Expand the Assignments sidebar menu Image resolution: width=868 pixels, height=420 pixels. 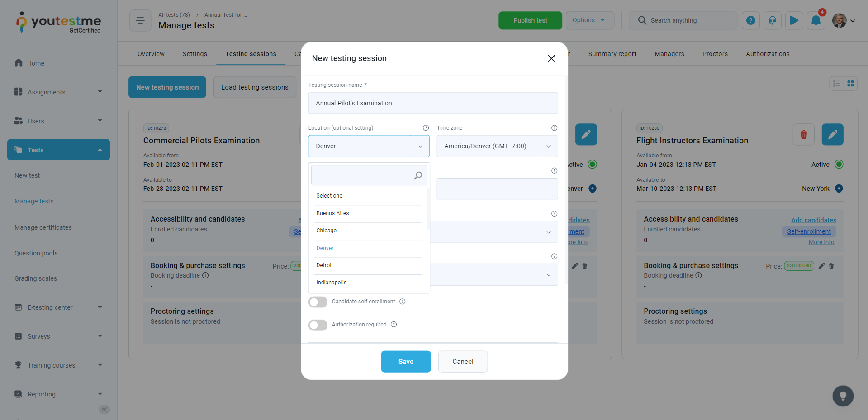[x=58, y=92]
